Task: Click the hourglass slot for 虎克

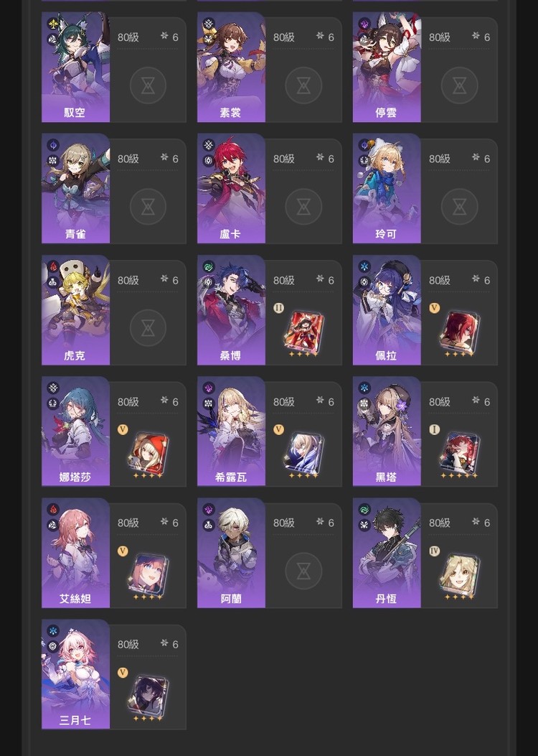Action: pyautogui.click(x=148, y=328)
